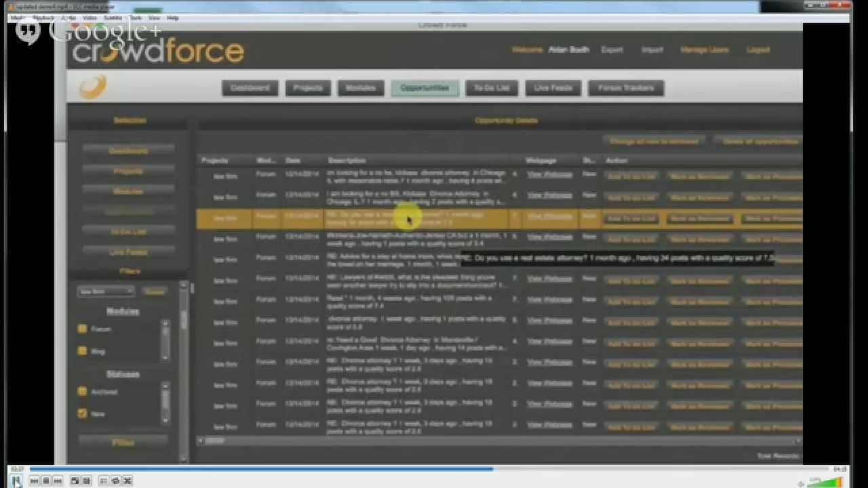Screen dimensions: 868x488
Task: Click Mark as Reviewed in first row
Action: [x=700, y=176]
